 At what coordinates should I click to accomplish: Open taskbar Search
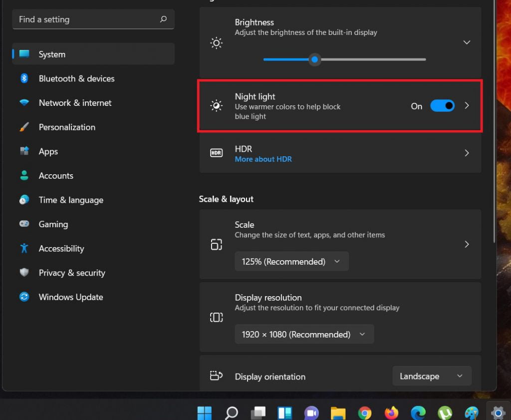[232, 413]
